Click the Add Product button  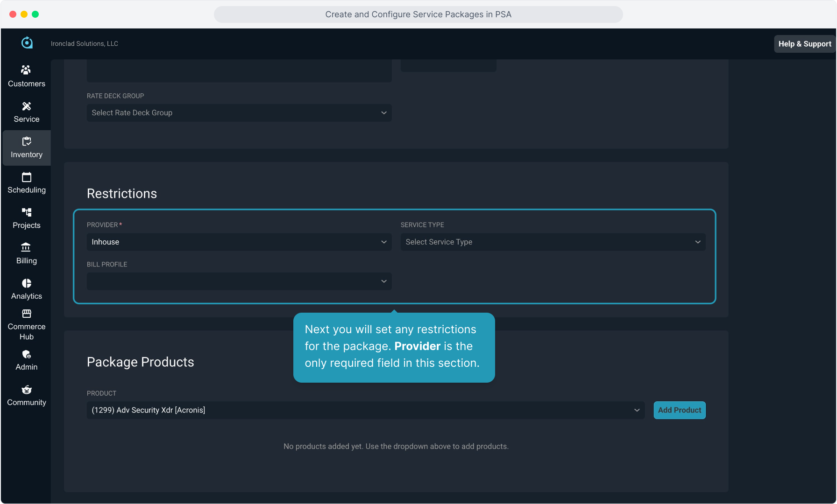coord(679,410)
